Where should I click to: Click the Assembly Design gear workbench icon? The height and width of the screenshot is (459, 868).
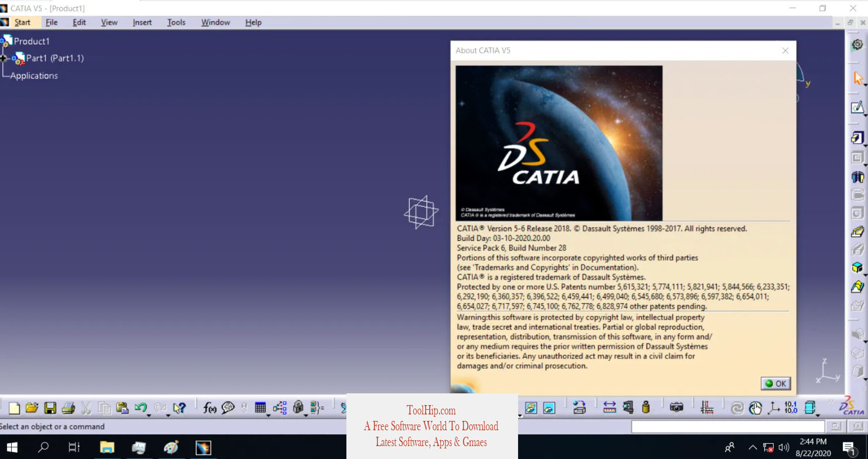click(857, 45)
